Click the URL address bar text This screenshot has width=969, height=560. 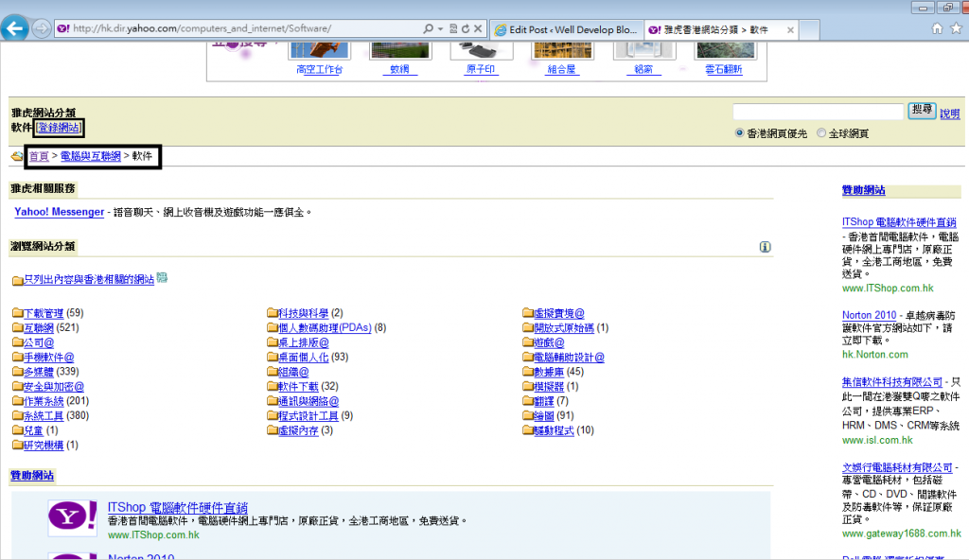click(x=203, y=28)
